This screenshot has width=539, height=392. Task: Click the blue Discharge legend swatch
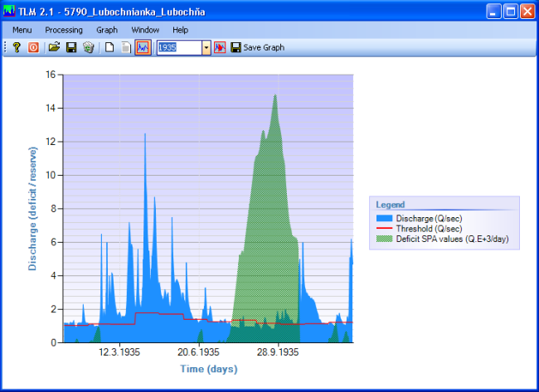(384, 219)
